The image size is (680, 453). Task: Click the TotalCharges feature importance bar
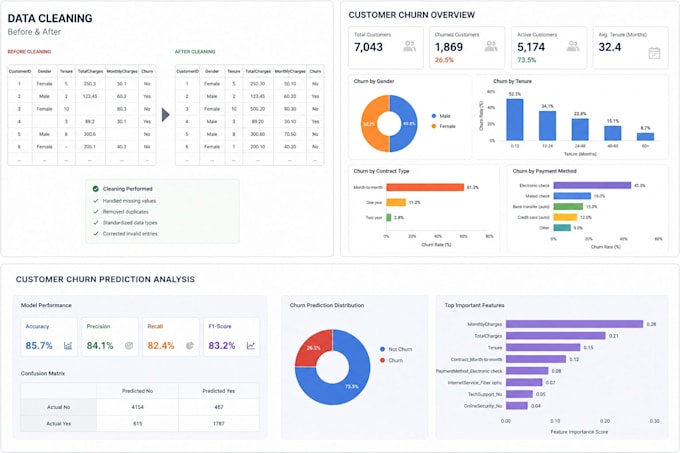556,336
